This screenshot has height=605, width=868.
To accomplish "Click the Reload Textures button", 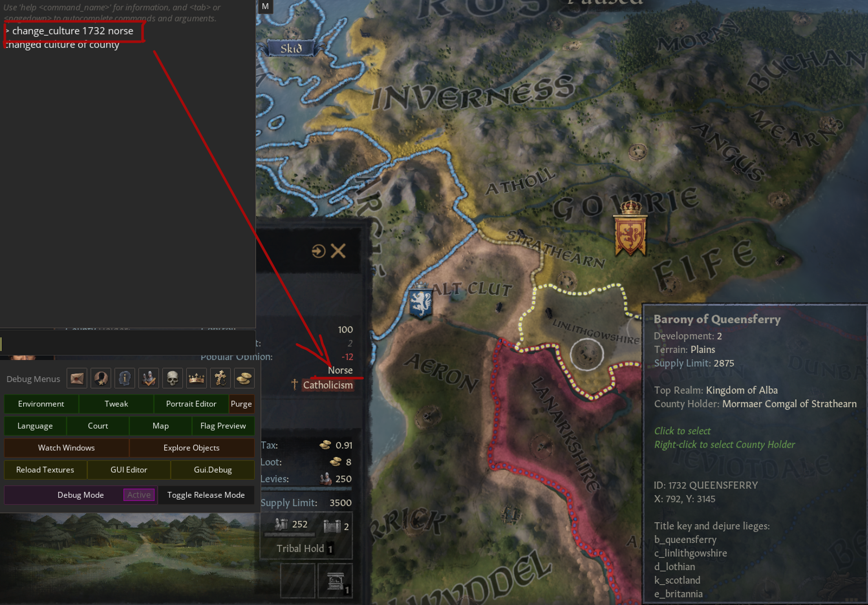I will point(45,470).
